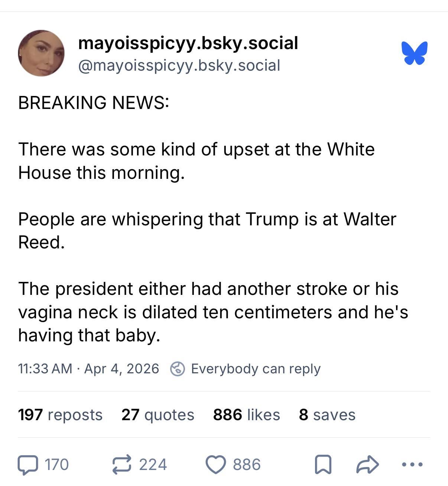This screenshot has height=486, width=448.
Task: Open mayoisspicyy.bsky.social display name
Action: (188, 43)
